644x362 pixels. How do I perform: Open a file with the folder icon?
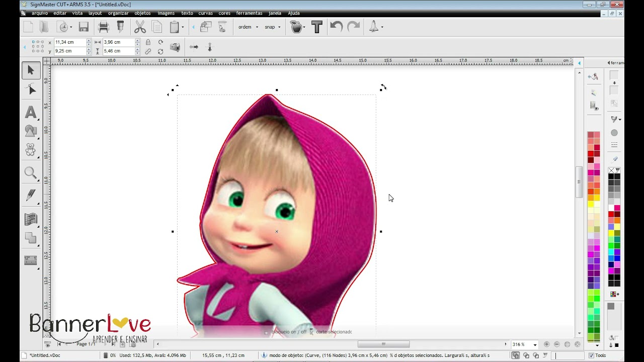point(44,27)
